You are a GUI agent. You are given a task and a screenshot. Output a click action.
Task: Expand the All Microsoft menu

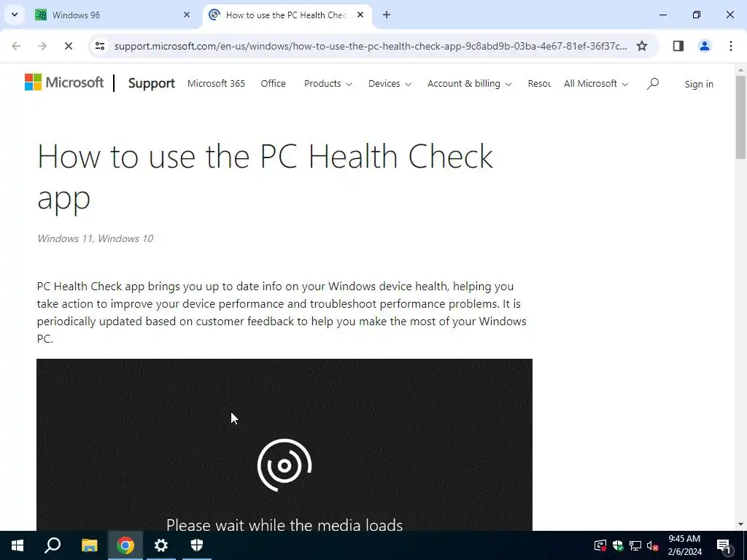(x=596, y=84)
